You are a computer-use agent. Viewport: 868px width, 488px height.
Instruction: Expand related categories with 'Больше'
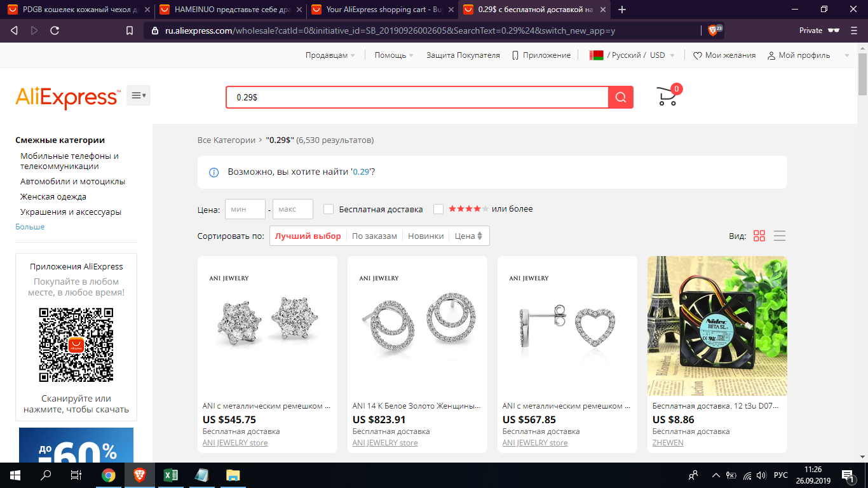[30, 227]
